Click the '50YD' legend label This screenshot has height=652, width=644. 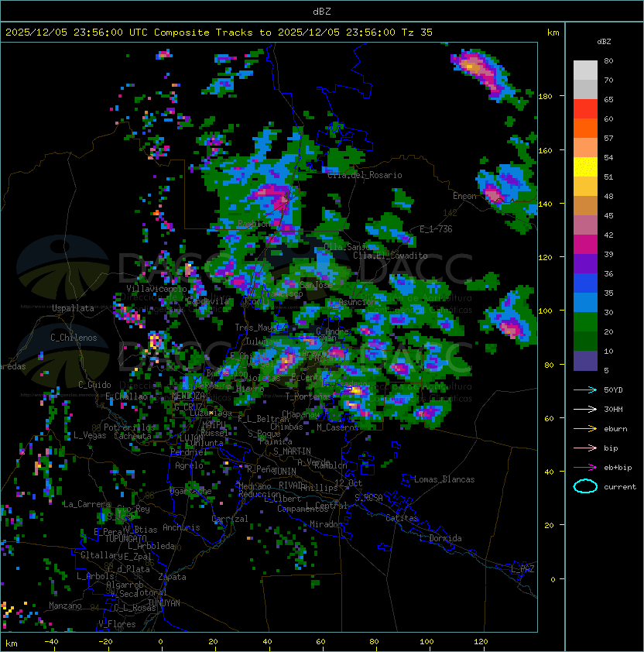[613, 390]
